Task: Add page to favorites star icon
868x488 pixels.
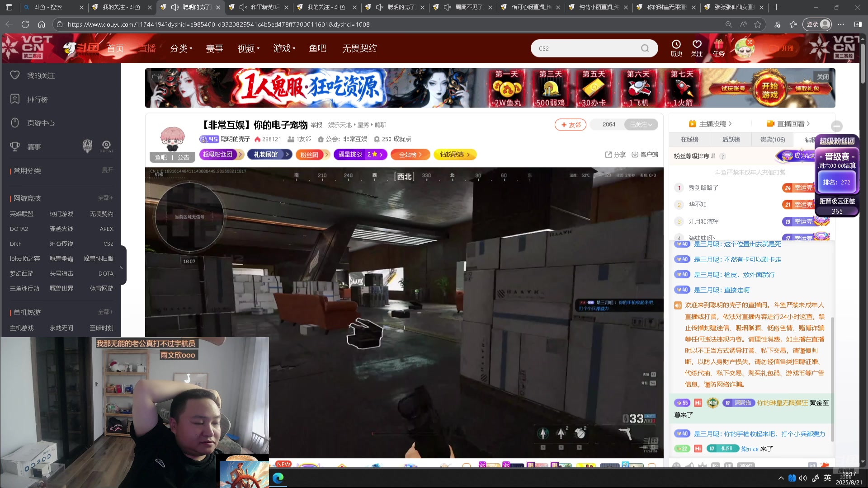Action: (x=758, y=24)
